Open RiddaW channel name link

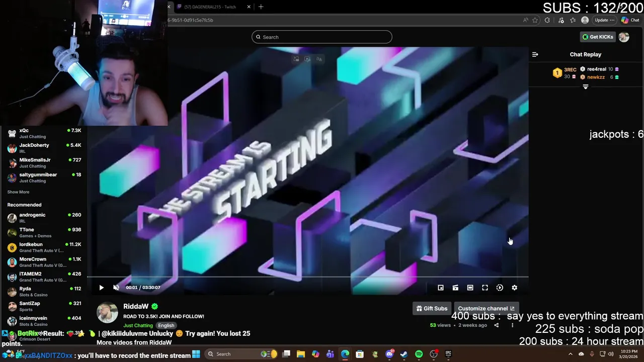[136, 306]
